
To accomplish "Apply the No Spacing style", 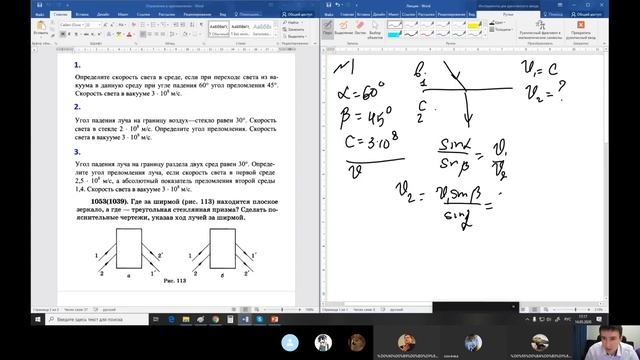I will 240,29.
